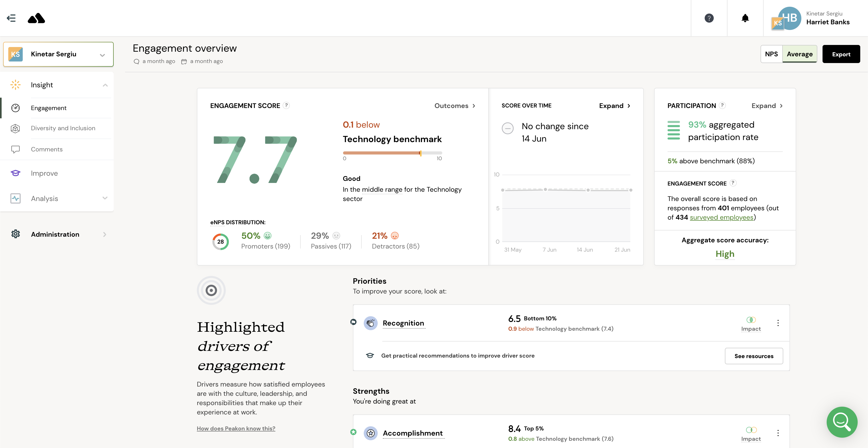
Task: Open Recognition driver options menu dots
Action: point(778,323)
